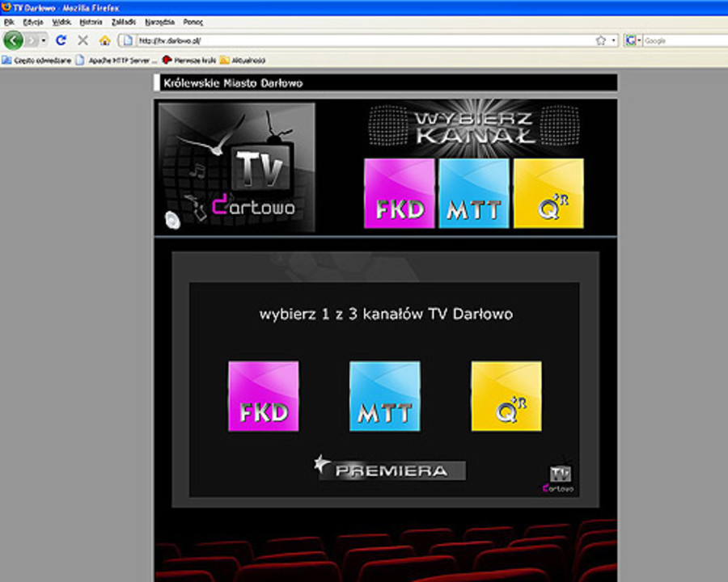Image resolution: width=728 pixels, height=582 pixels.
Task: Click the PREMIERA button
Action: click(392, 470)
